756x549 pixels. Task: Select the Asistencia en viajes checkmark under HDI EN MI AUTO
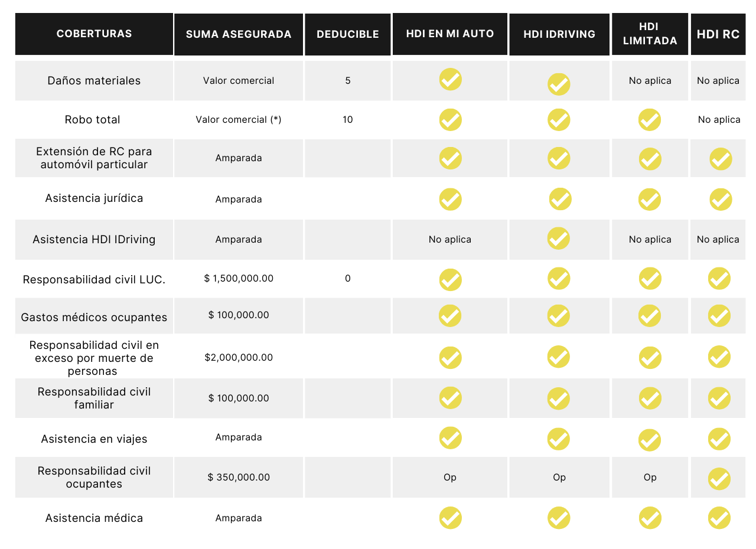point(451,438)
